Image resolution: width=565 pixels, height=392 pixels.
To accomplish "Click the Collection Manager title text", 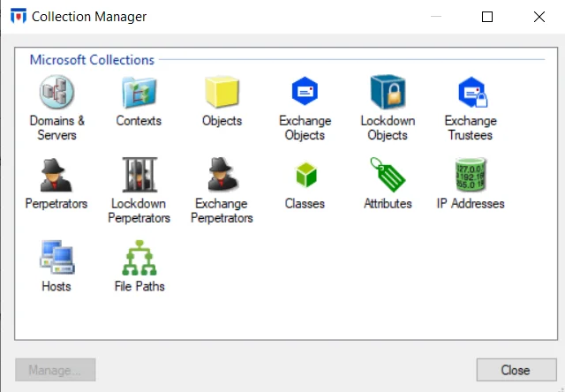I will [89, 17].
